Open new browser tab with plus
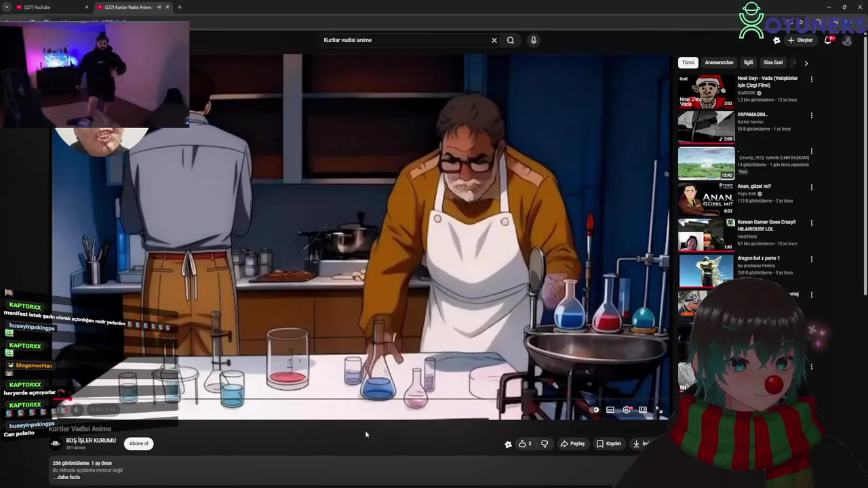 click(x=179, y=7)
